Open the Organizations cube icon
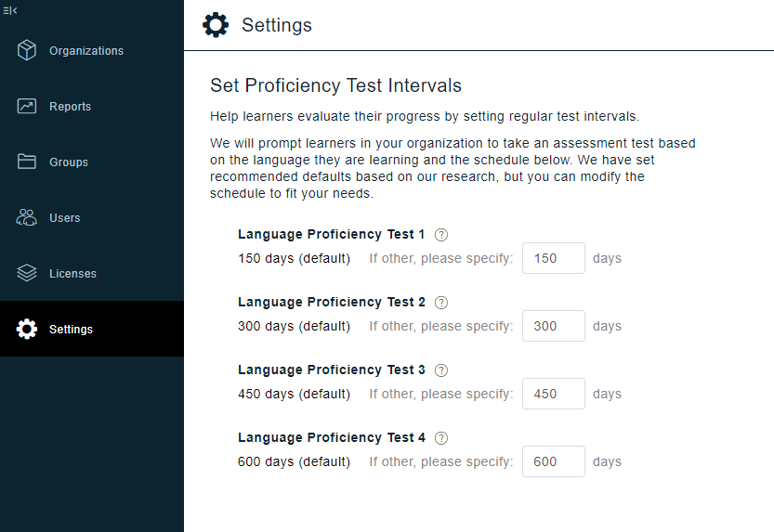This screenshot has width=774, height=532. 27,50
